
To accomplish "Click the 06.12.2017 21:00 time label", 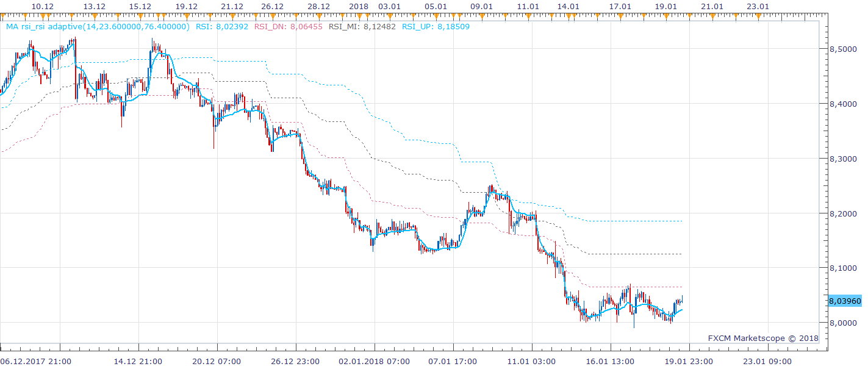I will tap(37, 361).
